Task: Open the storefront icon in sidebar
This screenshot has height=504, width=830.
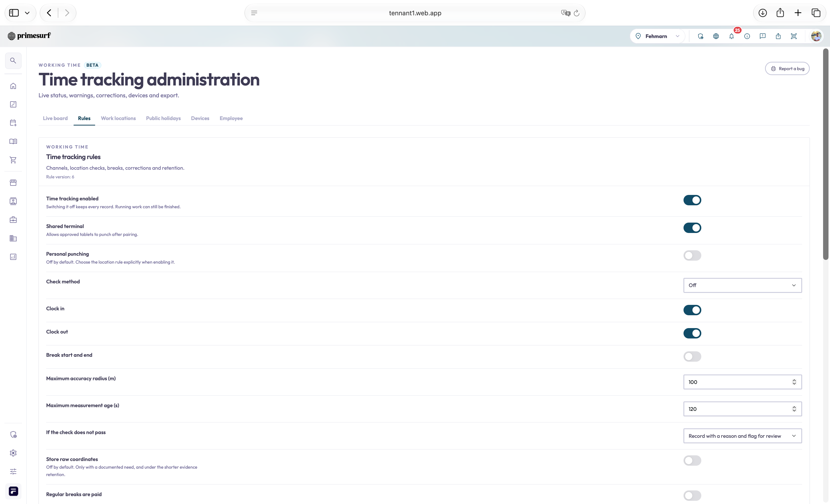Action: pyautogui.click(x=13, y=183)
